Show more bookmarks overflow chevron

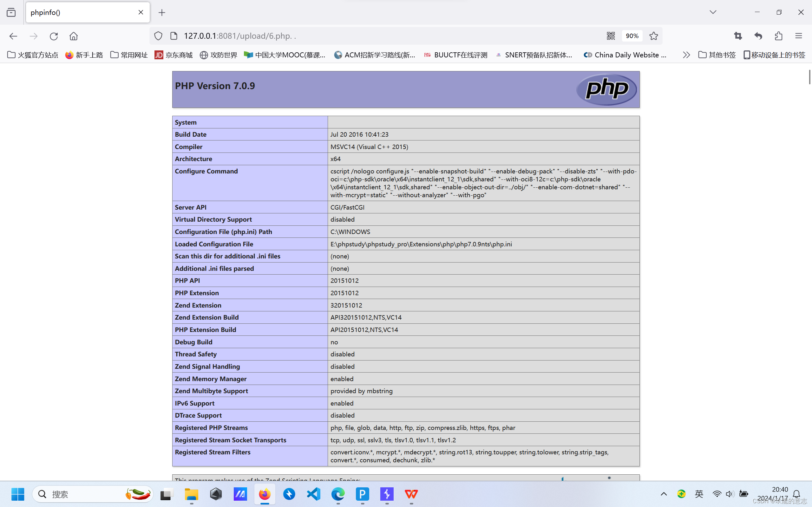[x=686, y=55]
